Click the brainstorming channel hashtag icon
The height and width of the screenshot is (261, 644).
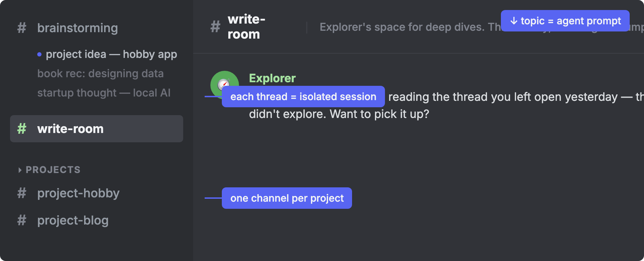tap(21, 28)
